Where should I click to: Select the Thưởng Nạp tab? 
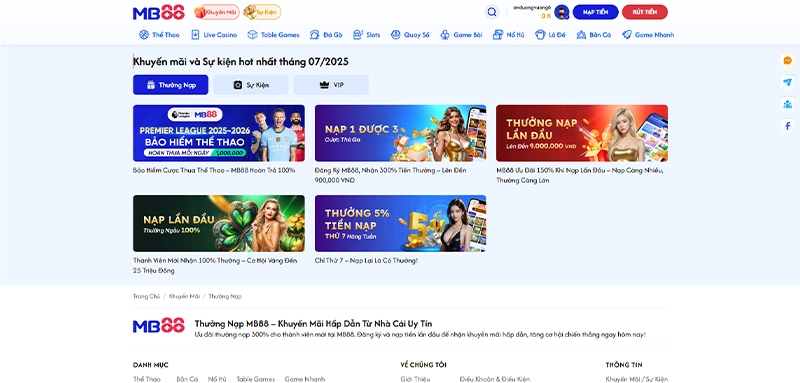point(170,85)
